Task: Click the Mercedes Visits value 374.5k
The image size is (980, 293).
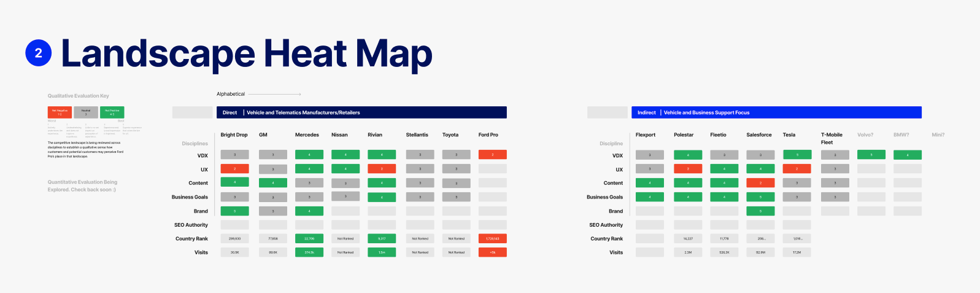Action: (x=309, y=252)
